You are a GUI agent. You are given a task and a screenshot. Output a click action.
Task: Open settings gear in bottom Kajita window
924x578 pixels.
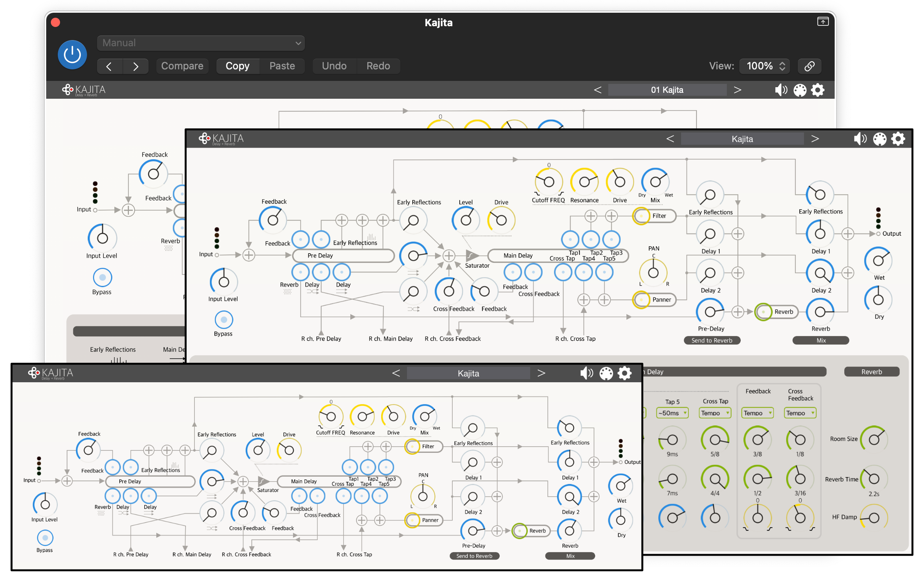click(624, 373)
